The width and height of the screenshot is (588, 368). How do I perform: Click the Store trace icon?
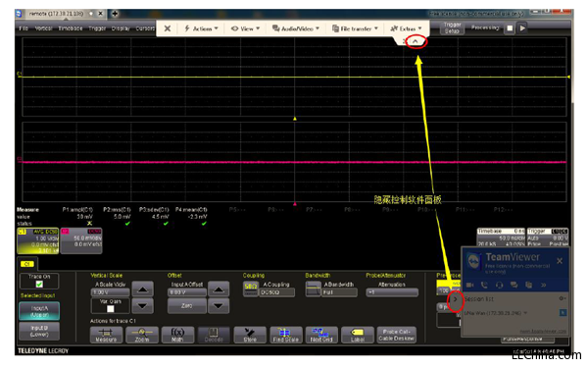250,335
